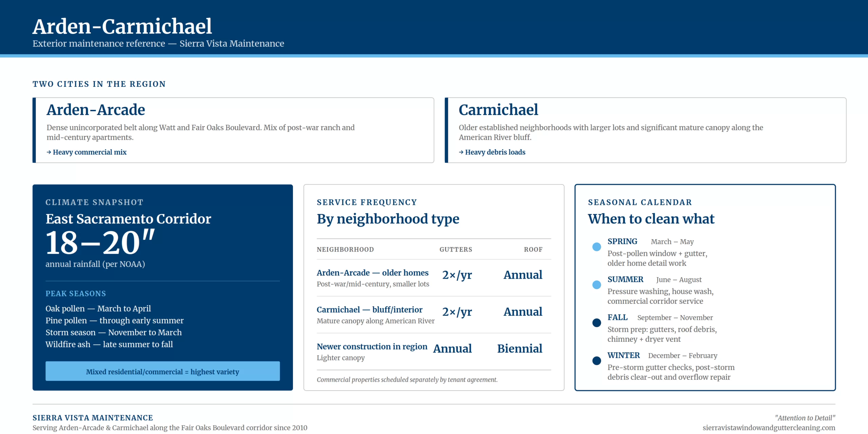This screenshot has width=868, height=434.
Task: Click the 'Two Cities in the Region' heading
Action: pos(99,84)
